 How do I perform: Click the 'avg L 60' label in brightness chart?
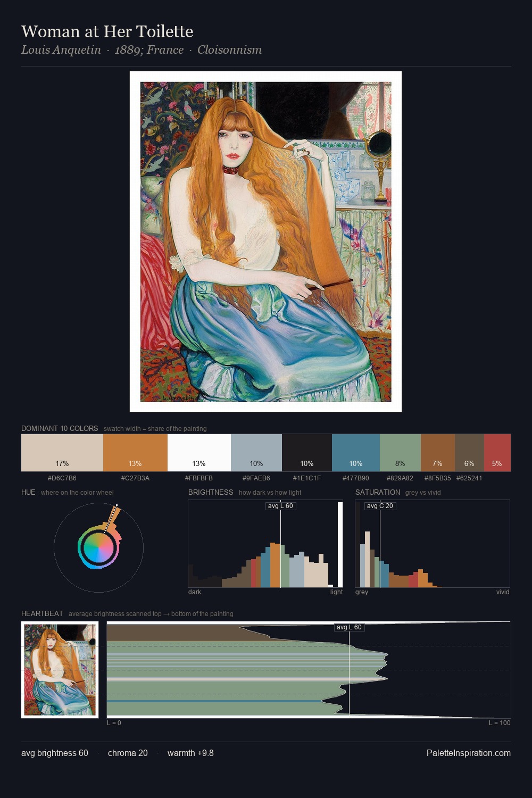(x=280, y=506)
